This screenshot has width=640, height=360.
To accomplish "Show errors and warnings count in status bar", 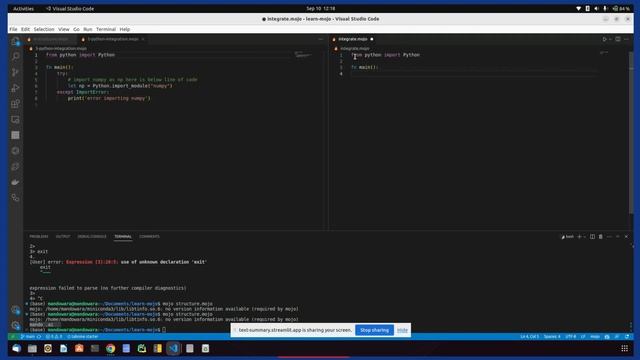I will click(54, 337).
